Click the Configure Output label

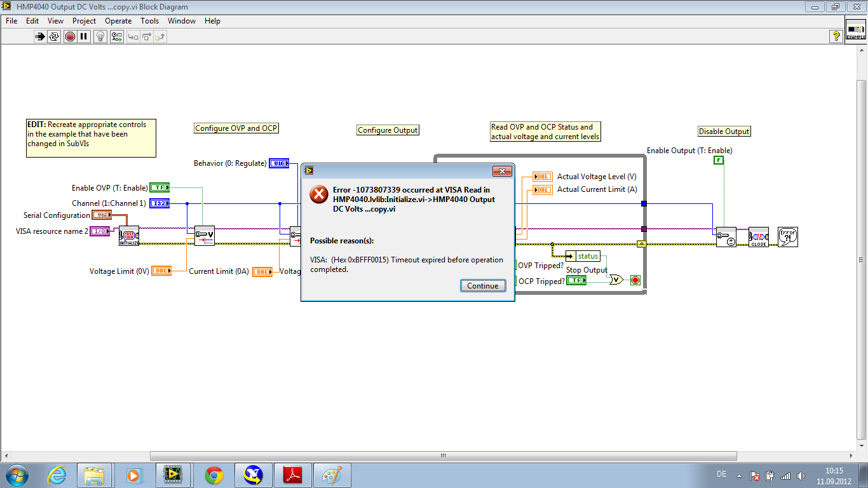click(388, 130)
